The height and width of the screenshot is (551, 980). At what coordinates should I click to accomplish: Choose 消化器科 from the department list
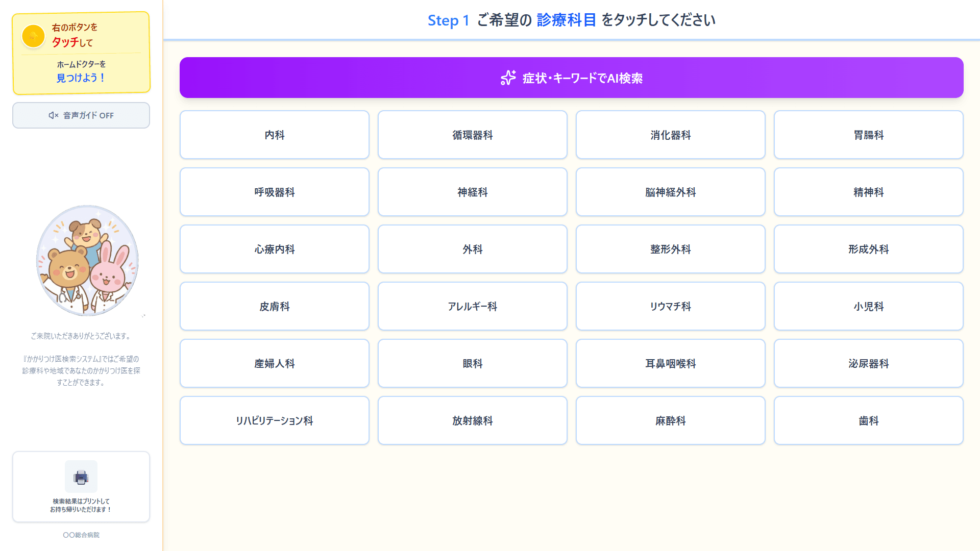tap(670, 135)
